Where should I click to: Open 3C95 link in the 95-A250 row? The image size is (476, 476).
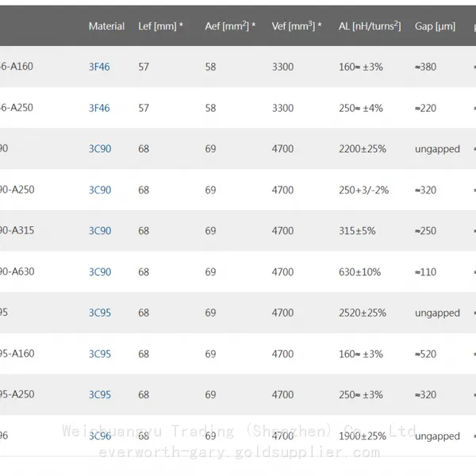pyautogui.click(x=100, y=394)
